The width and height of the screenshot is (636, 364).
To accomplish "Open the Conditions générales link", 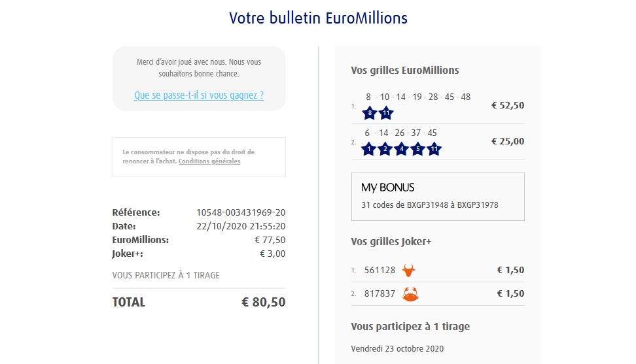I will [x=209, y=161].
